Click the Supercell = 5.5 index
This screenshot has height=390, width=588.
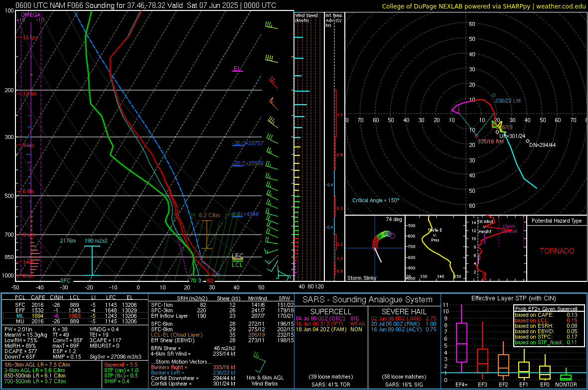coord(121,365)
